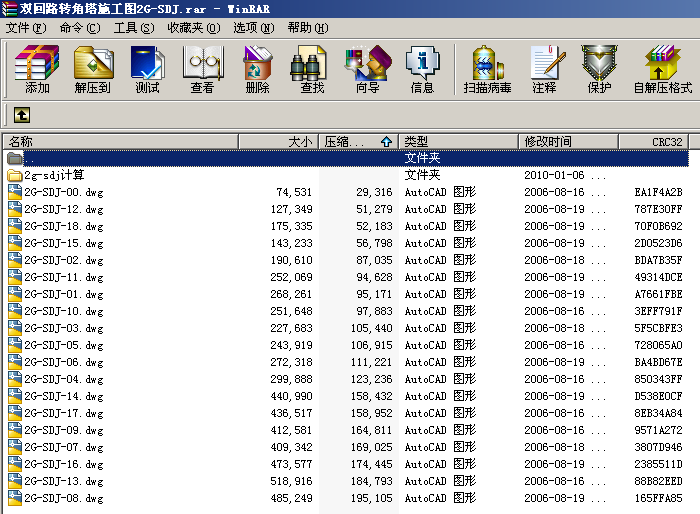The width and height of the screenshot is (700, 514).
Task: Select file 2G-SDJ-16.dwg
Action: (64, 464)
